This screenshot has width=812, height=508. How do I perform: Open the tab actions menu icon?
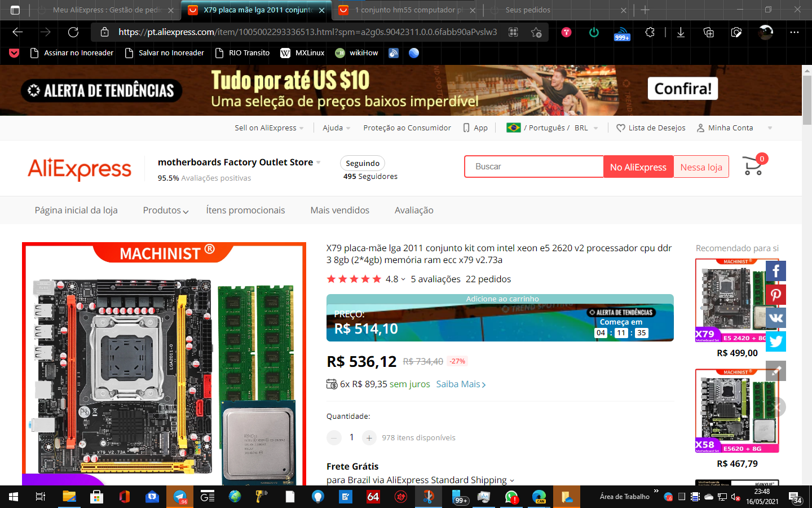coord(15,10)
